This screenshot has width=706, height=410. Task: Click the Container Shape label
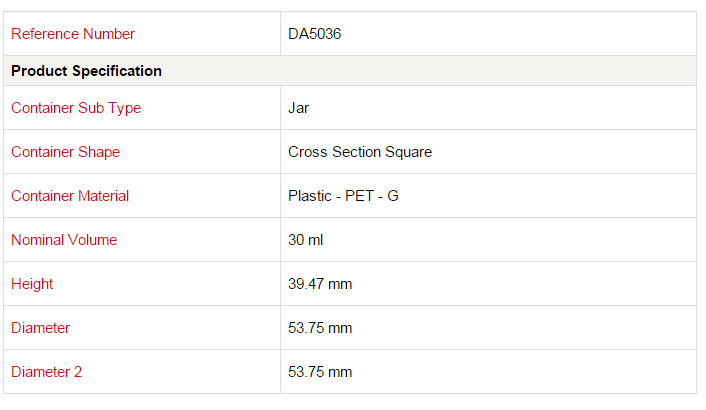66,152
